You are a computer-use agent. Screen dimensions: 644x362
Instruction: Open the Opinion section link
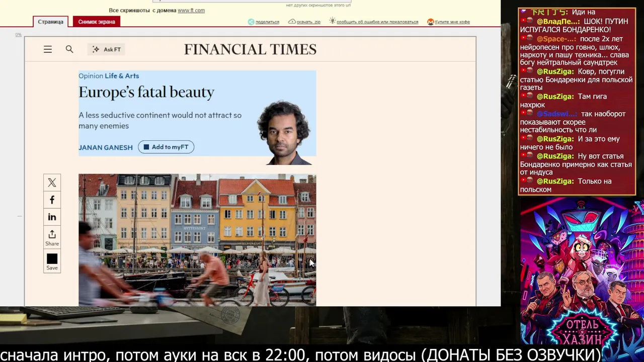point(91,76)
